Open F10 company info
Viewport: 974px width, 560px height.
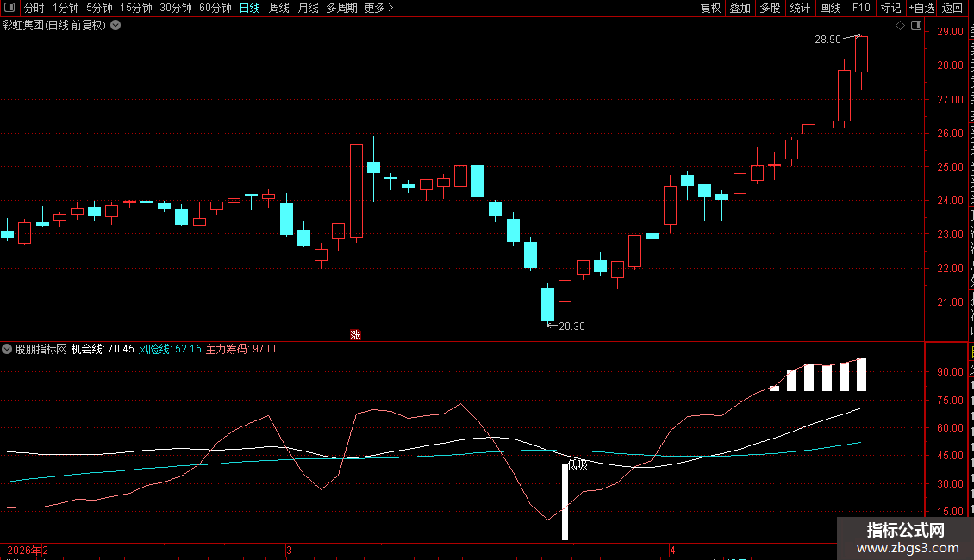861,8
